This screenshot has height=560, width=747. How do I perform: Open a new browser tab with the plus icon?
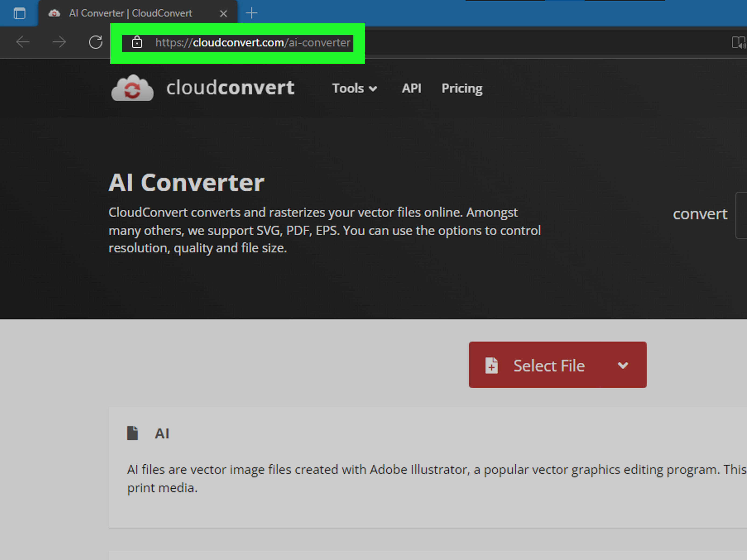click(x=252, y=13)
